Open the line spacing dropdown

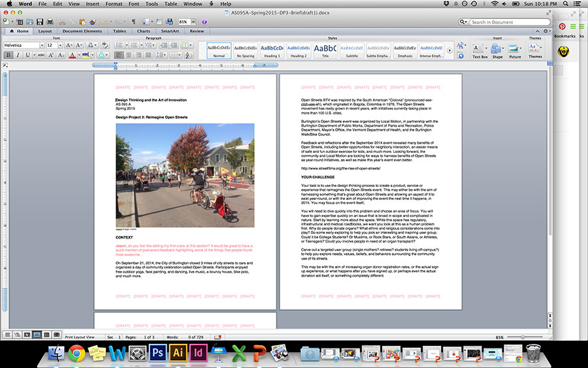[161, 55]
